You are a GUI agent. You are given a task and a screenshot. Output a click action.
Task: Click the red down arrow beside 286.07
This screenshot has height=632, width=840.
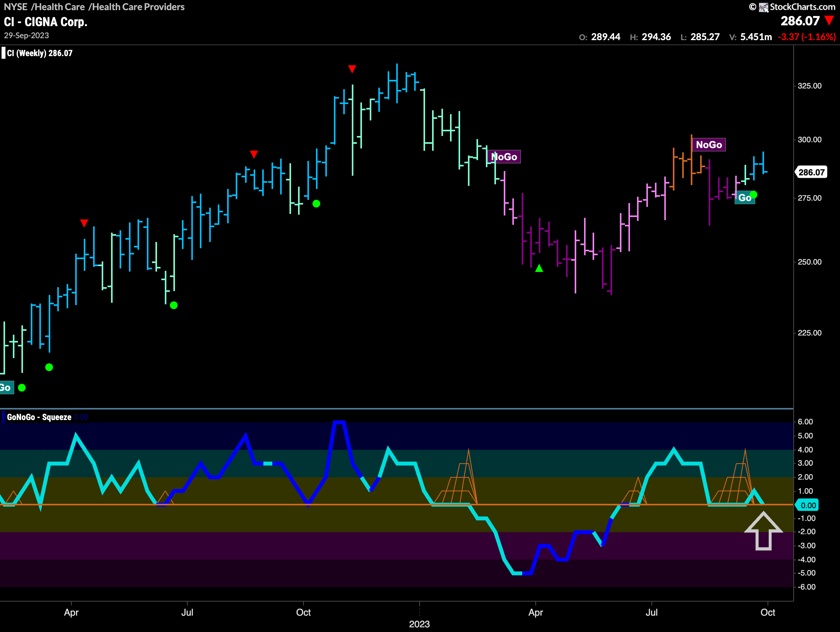(829, 21)
